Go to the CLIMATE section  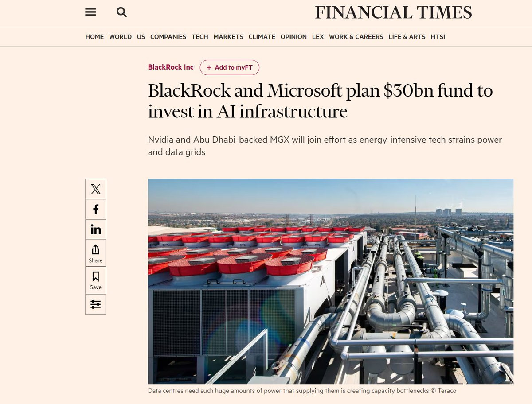click(x=262, y=37)
